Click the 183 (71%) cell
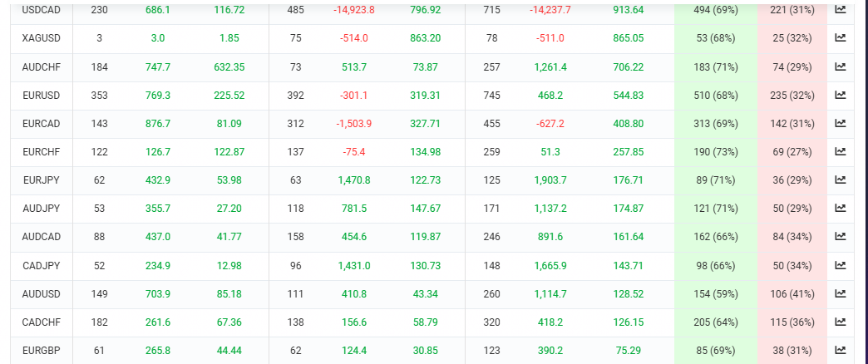 716,67
